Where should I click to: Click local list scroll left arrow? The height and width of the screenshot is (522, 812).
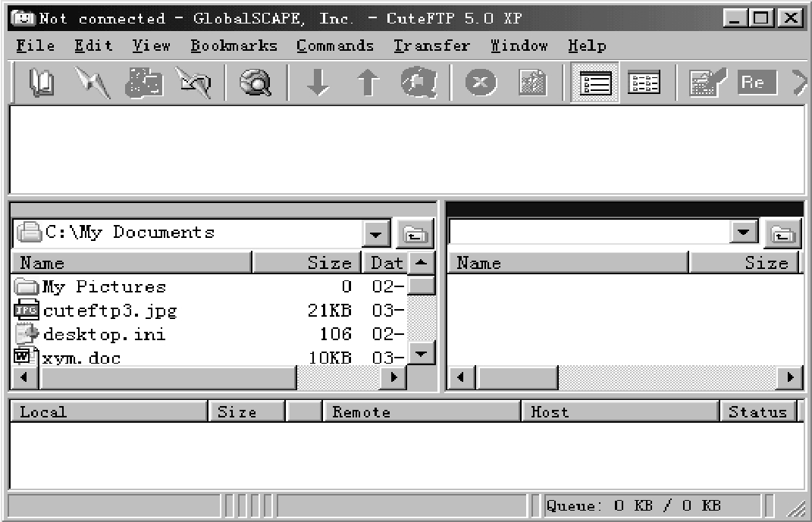tap(24, 377)
